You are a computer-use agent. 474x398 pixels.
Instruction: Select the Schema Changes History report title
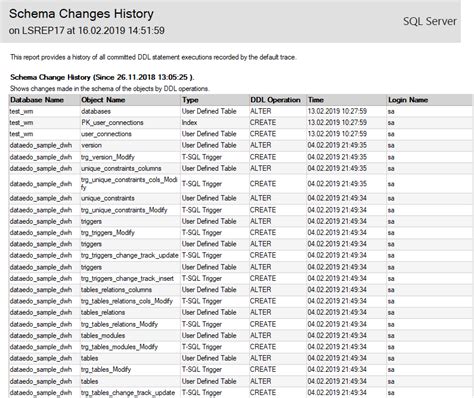(x=81, y=14)
